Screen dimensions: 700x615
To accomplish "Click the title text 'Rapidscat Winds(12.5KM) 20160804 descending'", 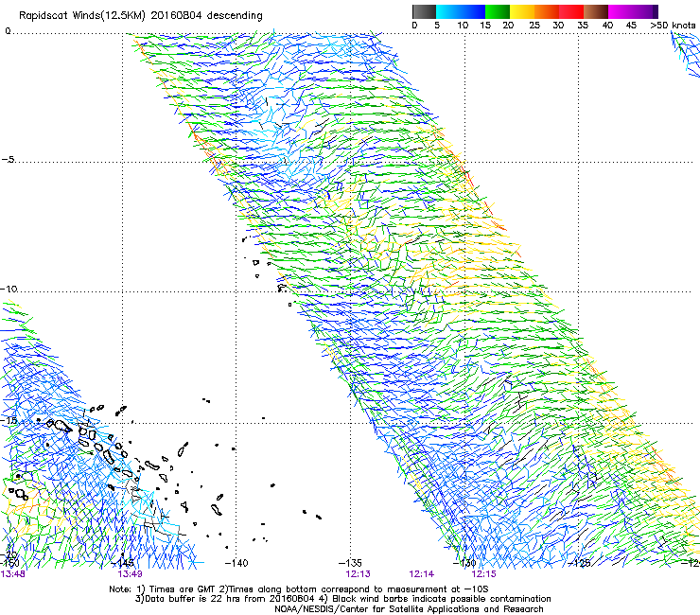I will pos(141,15).
